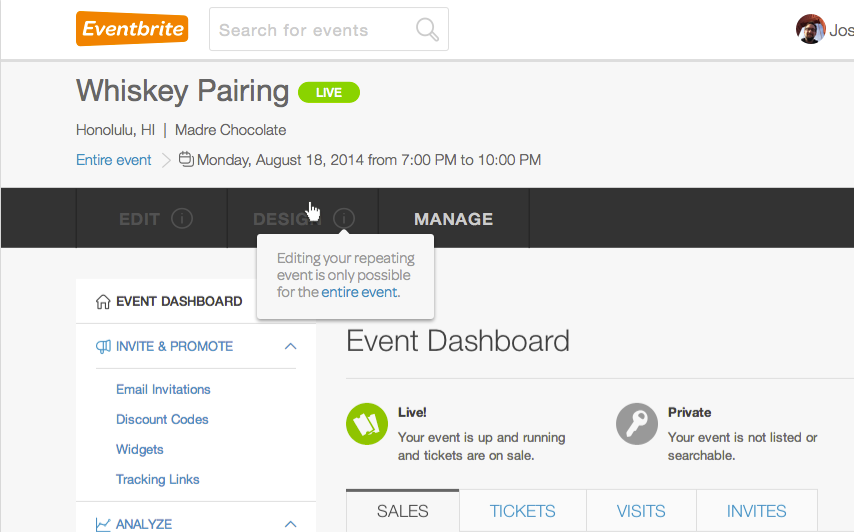Click the calendar icon beside the event date
Viewport: 854px width, 532px height.
pyautogui.click(x=186, y=159)
